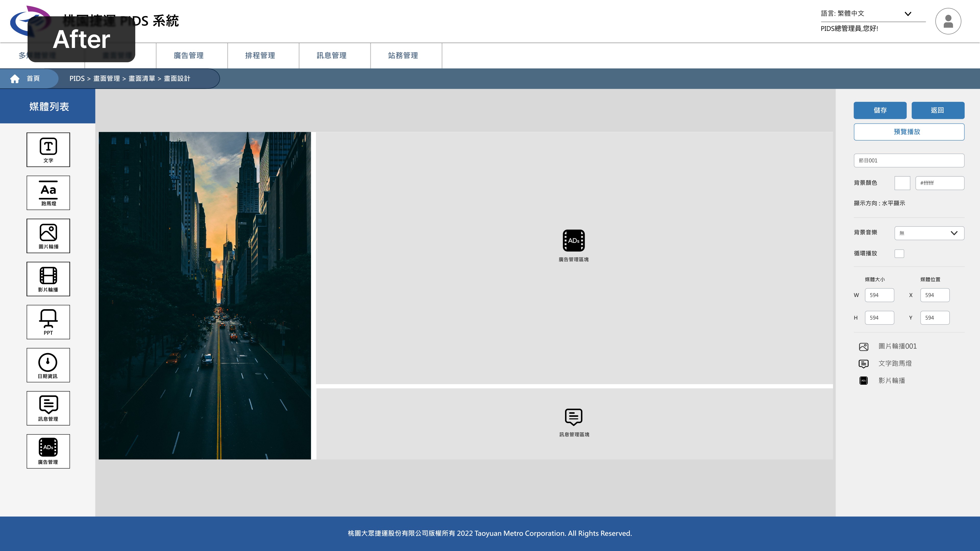Select the PPT media icon
The height and width of the screenshot is (551, 980).
click(x=48, y=322)
